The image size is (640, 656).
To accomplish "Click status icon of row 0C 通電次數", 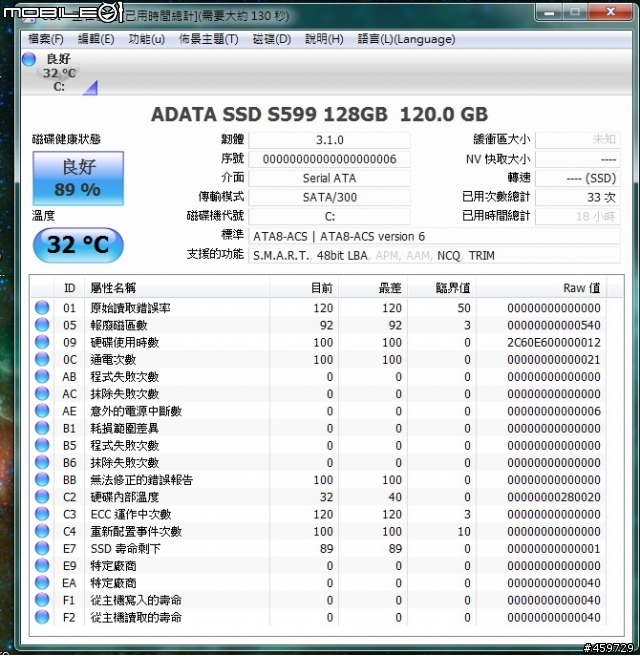I will 42,359.
